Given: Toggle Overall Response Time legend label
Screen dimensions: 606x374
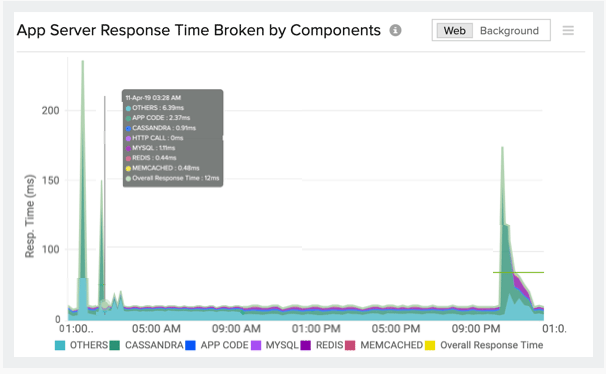Looking at the screenshot, I should [x=492, y=345].
